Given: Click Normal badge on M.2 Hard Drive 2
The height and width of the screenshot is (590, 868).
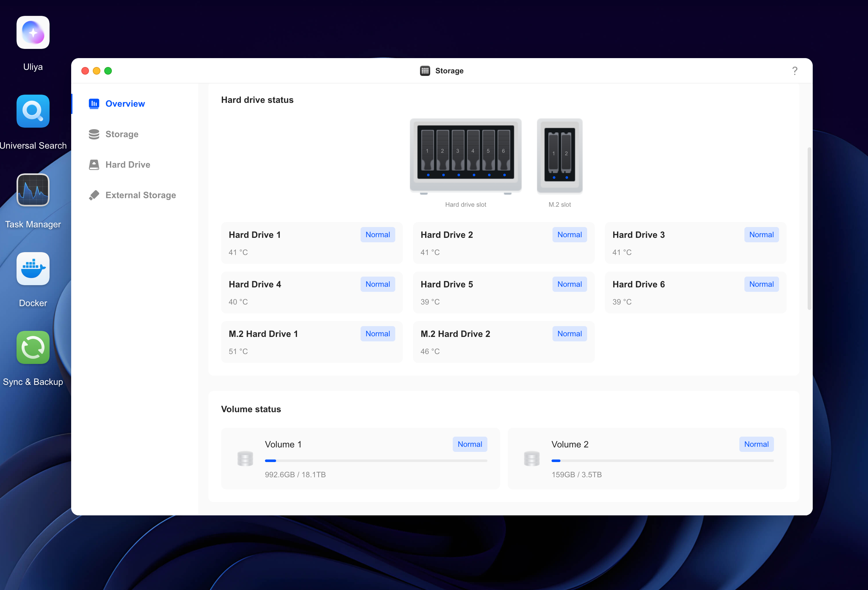Looking at the screenshot, I should pyautogui.click(x=570, y=334).
